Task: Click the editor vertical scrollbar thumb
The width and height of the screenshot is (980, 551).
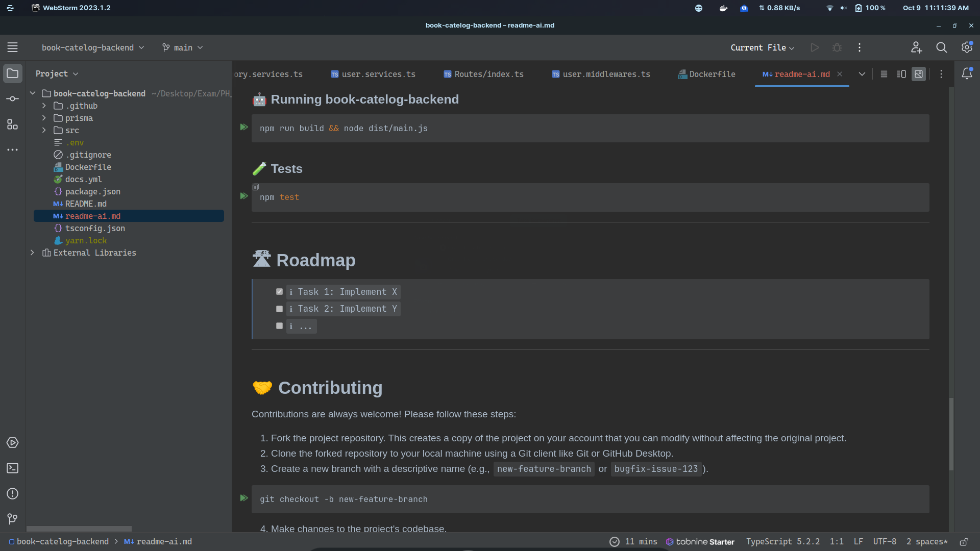Action: 951,434
